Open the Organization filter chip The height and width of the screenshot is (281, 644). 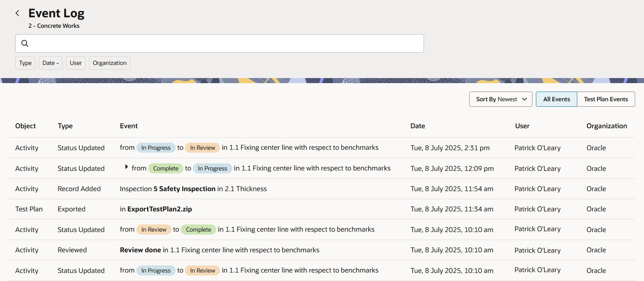[x=109, y=63]
